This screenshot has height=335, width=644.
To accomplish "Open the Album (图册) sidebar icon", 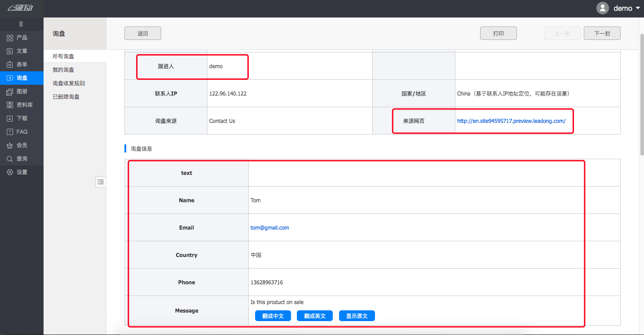I will point(10,91).
